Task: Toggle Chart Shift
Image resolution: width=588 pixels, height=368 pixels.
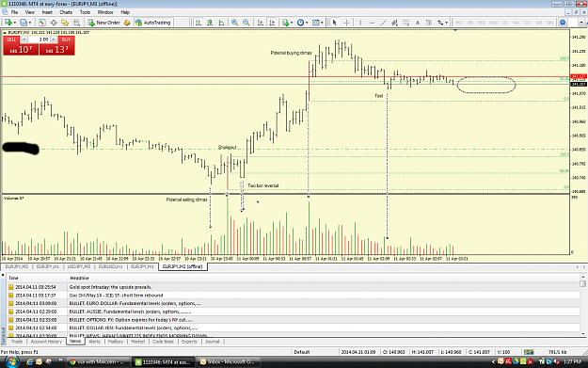Action: point(272,23)
